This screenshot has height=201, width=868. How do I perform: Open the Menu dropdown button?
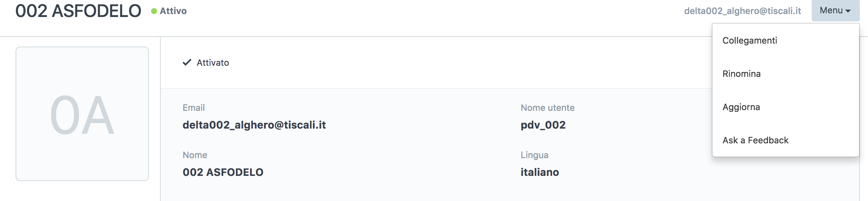tap(835, 10)
